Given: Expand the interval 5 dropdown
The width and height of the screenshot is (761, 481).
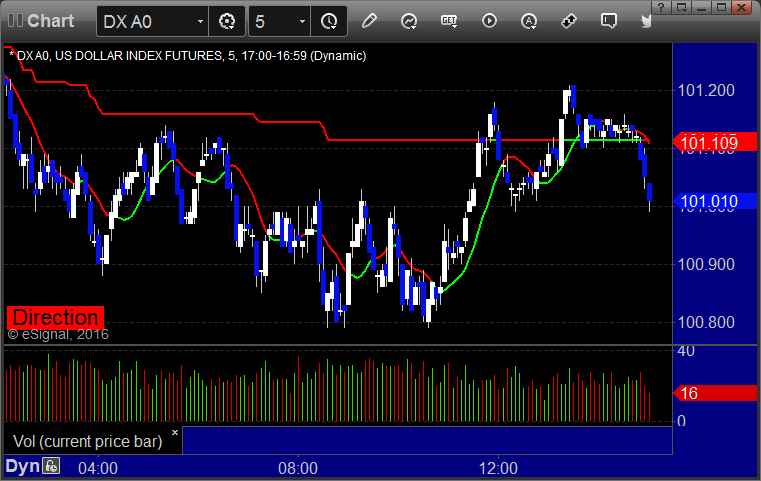Looking at the screenshot, I should [x=302, y=21].
